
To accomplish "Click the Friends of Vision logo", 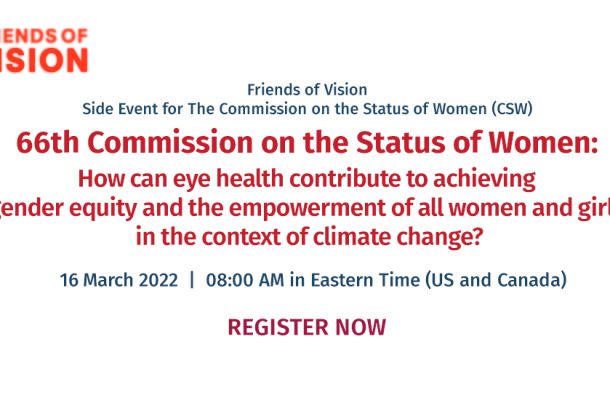I will 44,50.
